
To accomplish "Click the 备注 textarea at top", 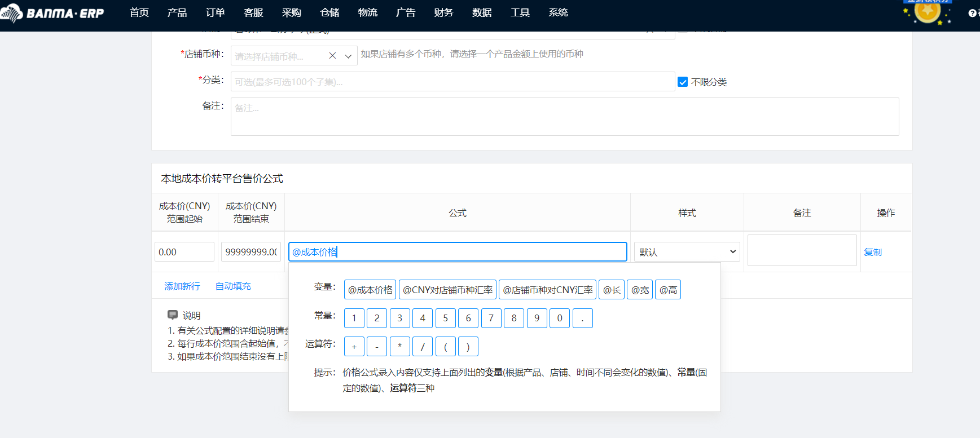I will 565,117.
